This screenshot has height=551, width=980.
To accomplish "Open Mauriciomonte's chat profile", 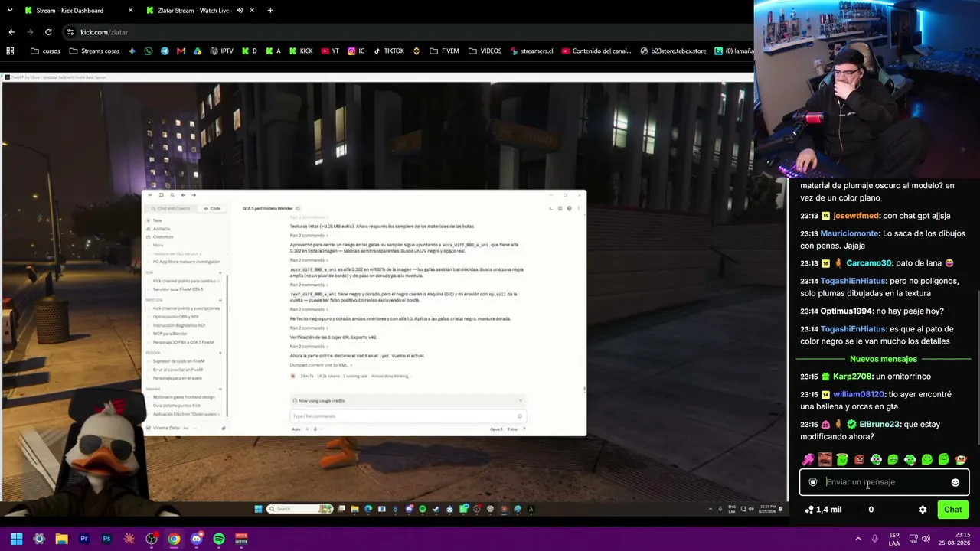I will 849,233.
